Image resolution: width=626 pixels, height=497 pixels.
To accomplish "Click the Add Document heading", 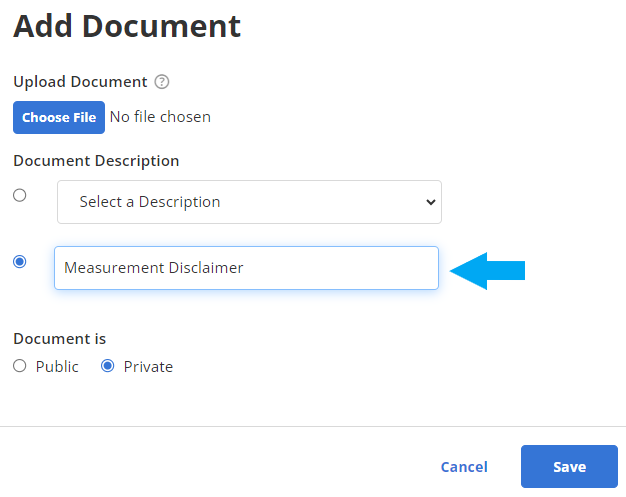I will pyautogui.click(x=127, y=26).
